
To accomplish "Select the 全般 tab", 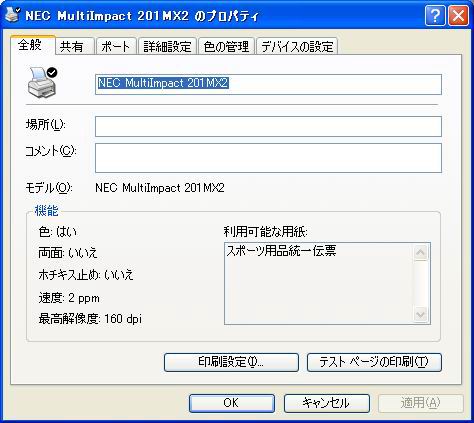I will tap(32, 45).
